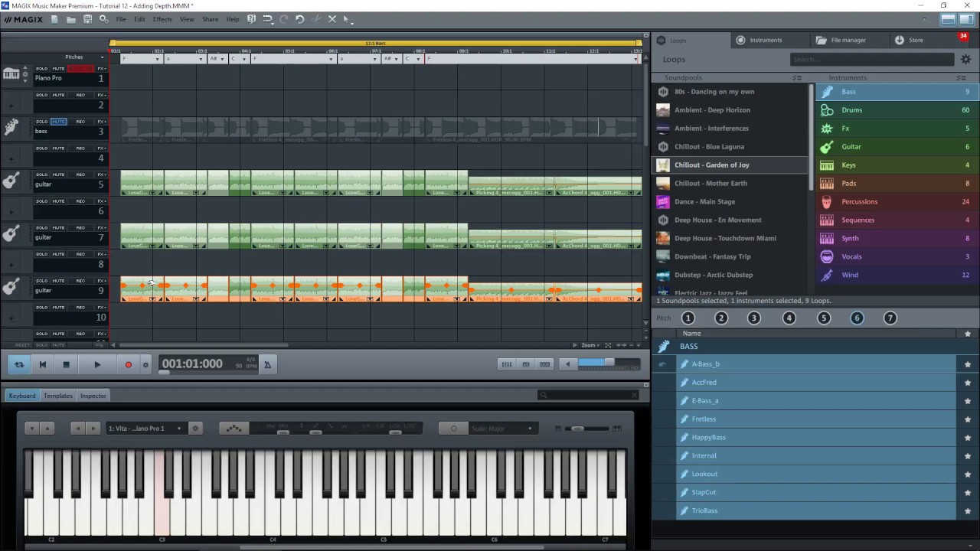Open Loops panel settings gear
The width and height of the screenshot is (980, 551).
tap(965, 59)
